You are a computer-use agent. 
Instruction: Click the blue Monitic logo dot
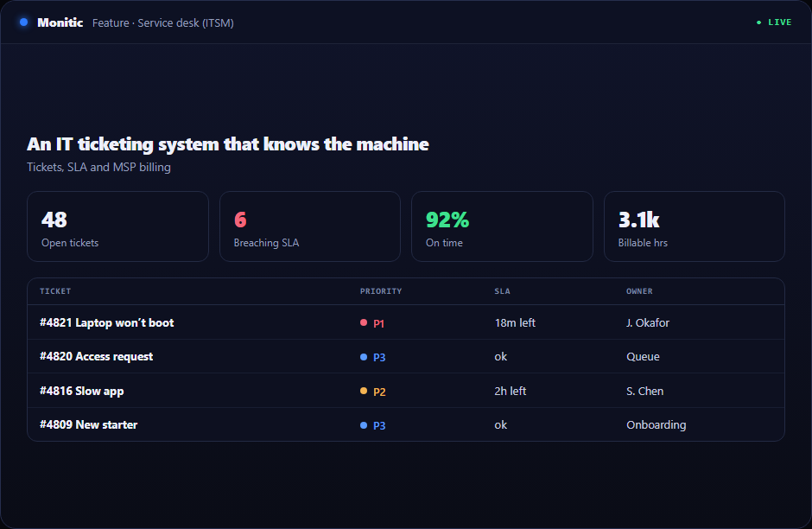24,22
